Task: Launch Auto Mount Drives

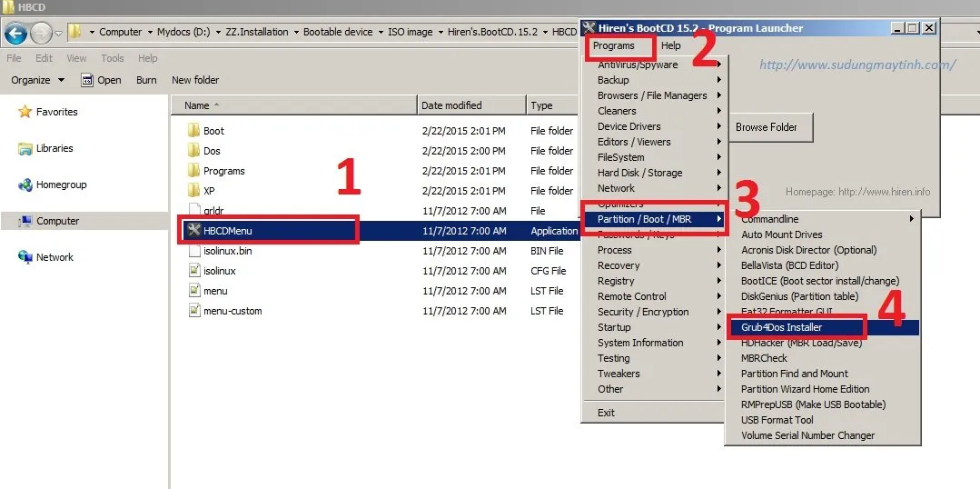Action: tap(823, 235)
